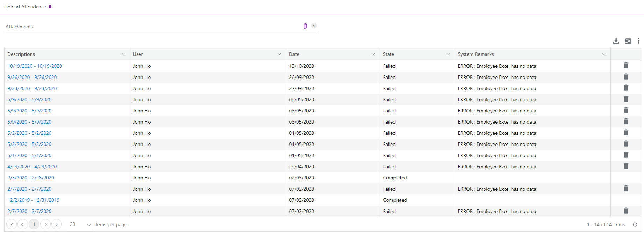Click the pin icon beside Upload Attendance
This screenshot has height=236, width=644.
50,7
